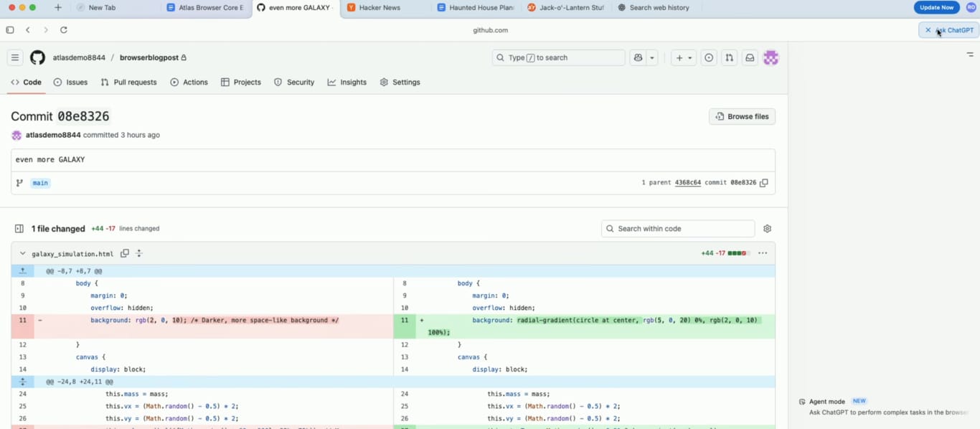Open a new browser tab with plus
The image size is (980, 429).
[58, 7]
